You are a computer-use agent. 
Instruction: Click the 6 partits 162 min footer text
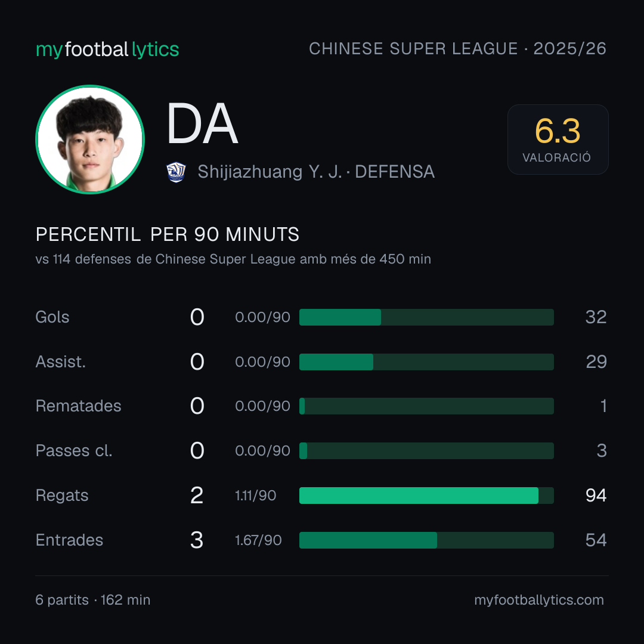[93, 600]
